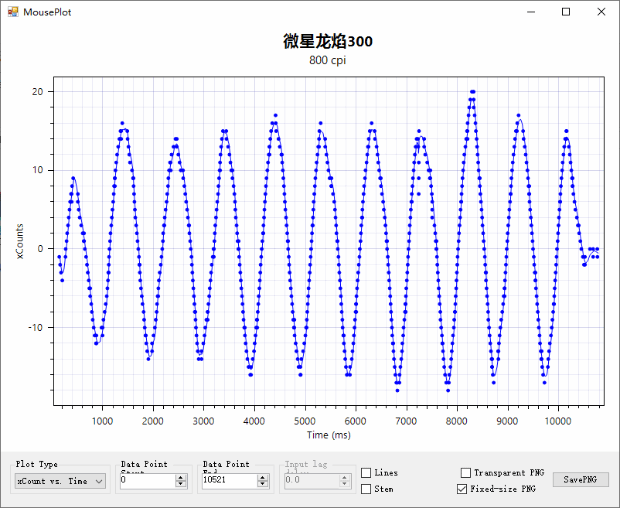The height and width of the screenshot is (508, 620).
Task: Click the 20 tick label on y axis
Action: (x=38, y=92)
